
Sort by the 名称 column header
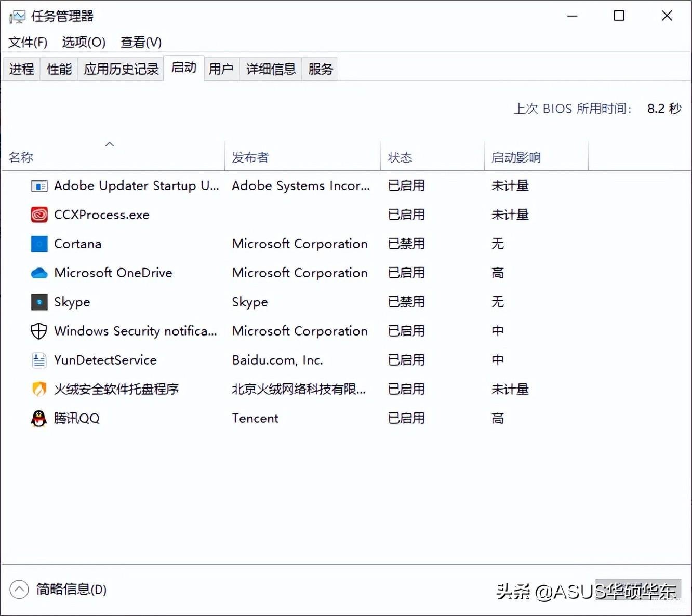click(113, 157)
